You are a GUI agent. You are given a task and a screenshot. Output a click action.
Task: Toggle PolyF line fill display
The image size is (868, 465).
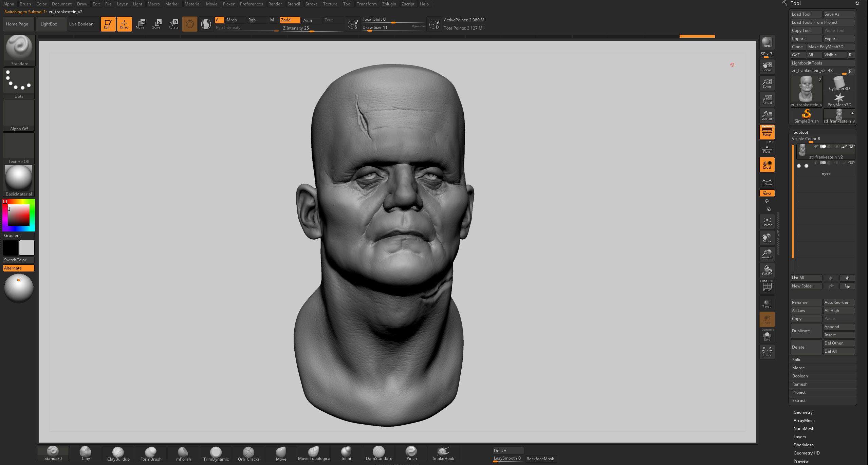[767, 286]
